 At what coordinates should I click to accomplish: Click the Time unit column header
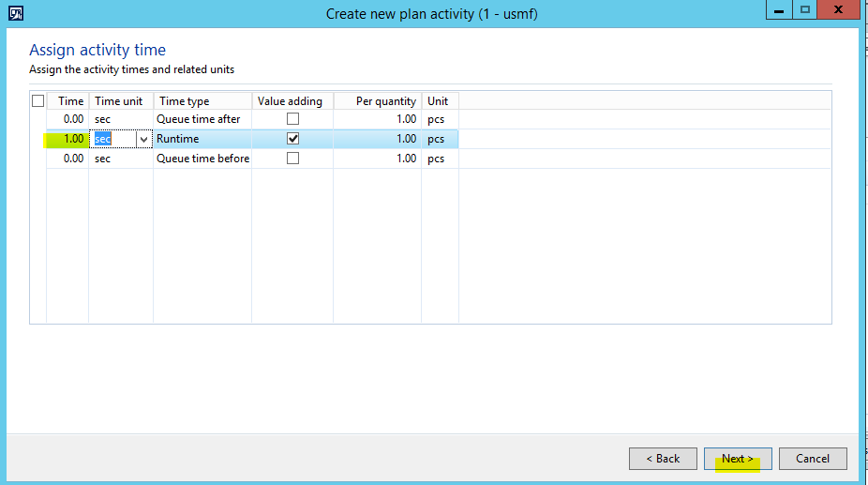click(x=119, y=100)
